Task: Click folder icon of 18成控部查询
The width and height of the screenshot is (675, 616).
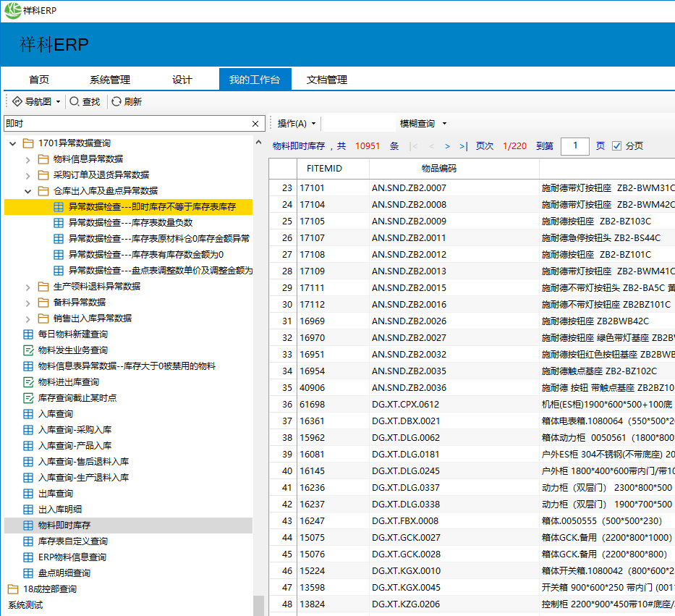Action: click(x=13, y=589)
